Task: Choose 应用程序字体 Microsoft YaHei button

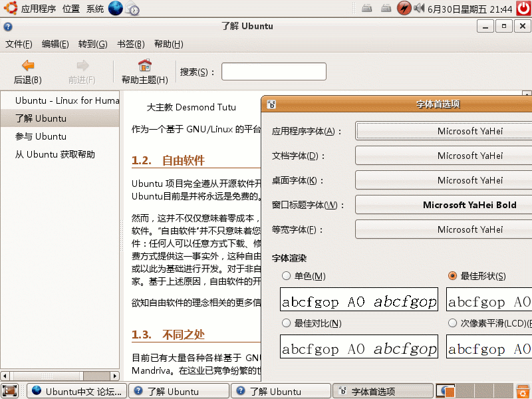Action: click(x=444, y=131)
